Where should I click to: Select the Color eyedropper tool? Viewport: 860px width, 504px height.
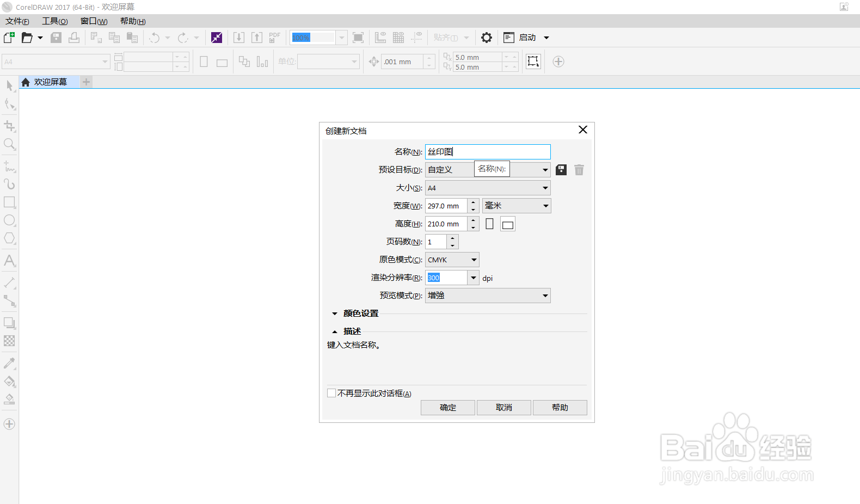[x=9, y=363]
